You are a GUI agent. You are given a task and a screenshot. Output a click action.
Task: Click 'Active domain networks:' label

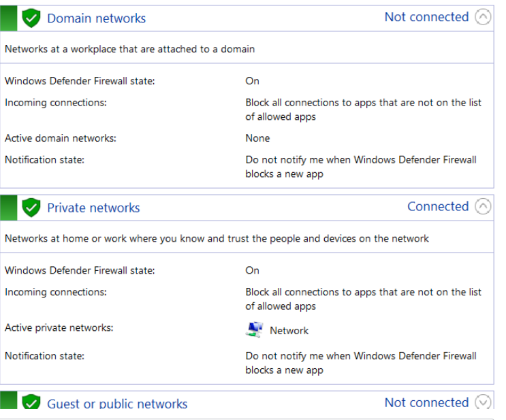61,138
